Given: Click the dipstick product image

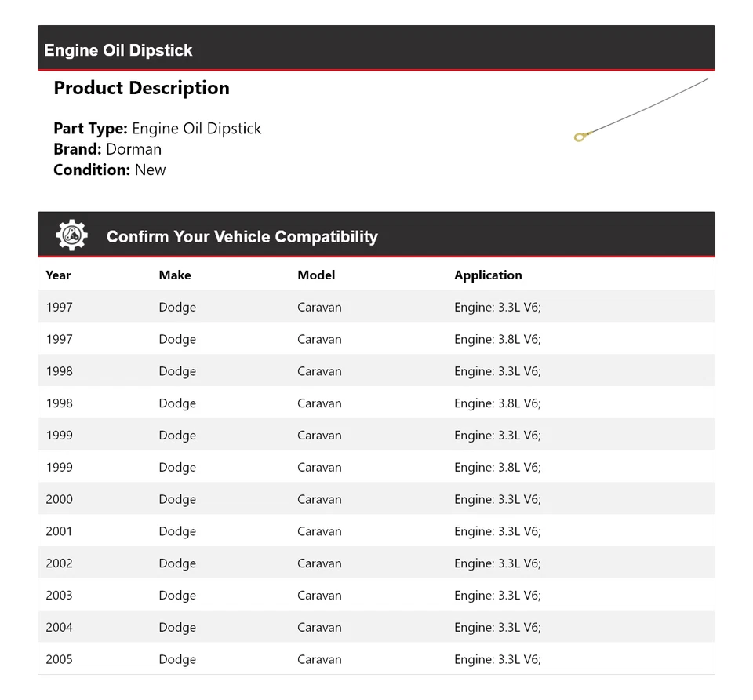Looking at the screenshot, I should point(641,110).
